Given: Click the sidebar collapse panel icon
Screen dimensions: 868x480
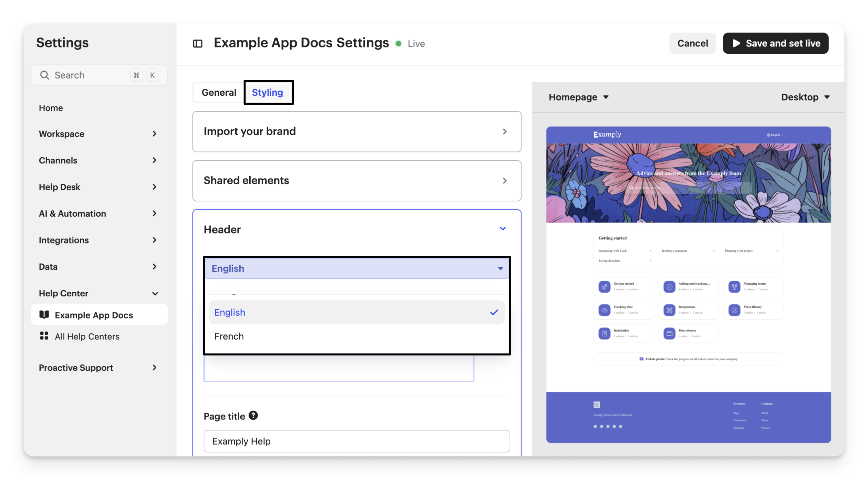Looking at the screenshot, I should (197, 44).
